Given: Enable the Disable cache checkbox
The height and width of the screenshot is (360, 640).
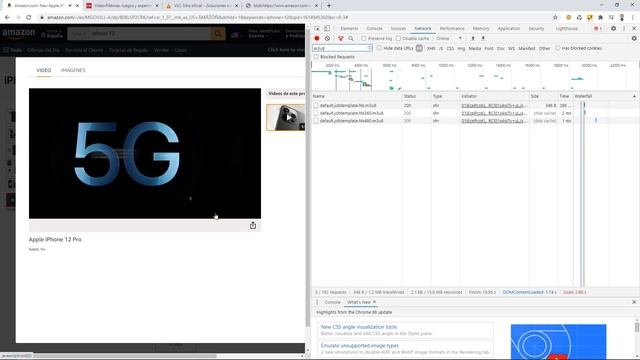Looking at the screenshot, I should (398, 38).
